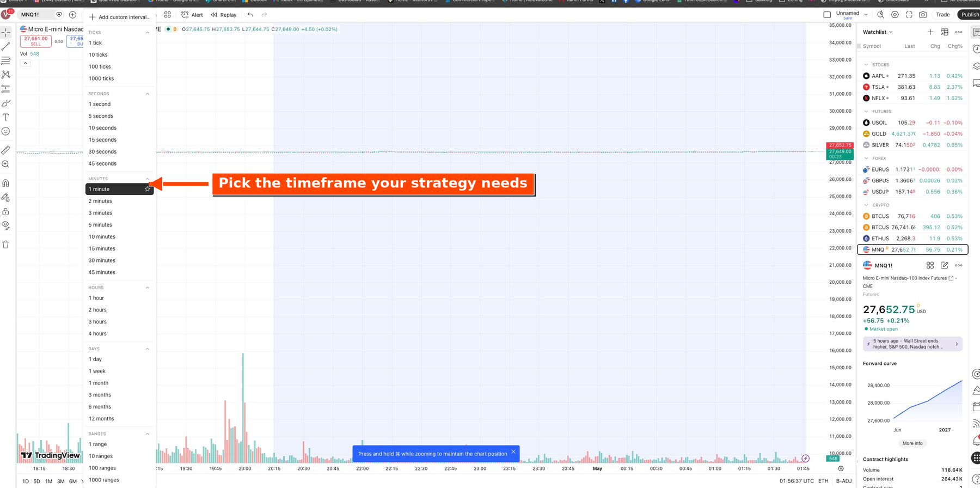Collapse the MINUTES interval section
Screen dimensions: 980x488
(148, 179)
